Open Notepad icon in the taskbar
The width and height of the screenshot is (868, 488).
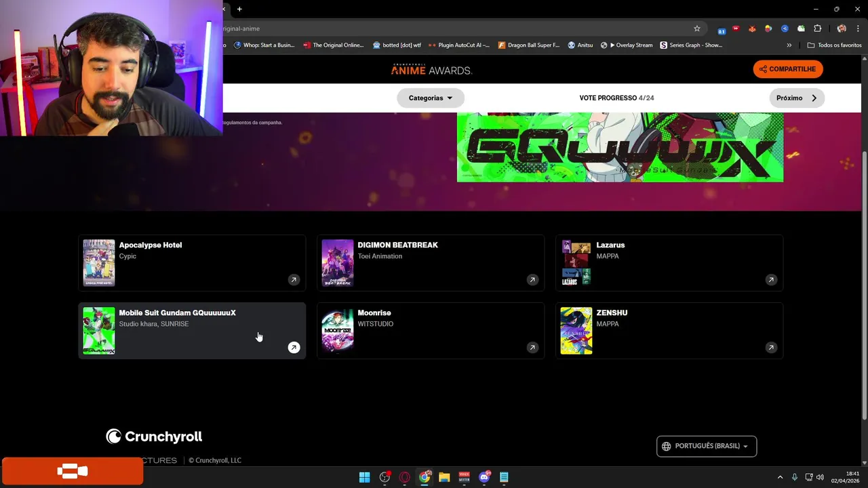pos(504,477)
